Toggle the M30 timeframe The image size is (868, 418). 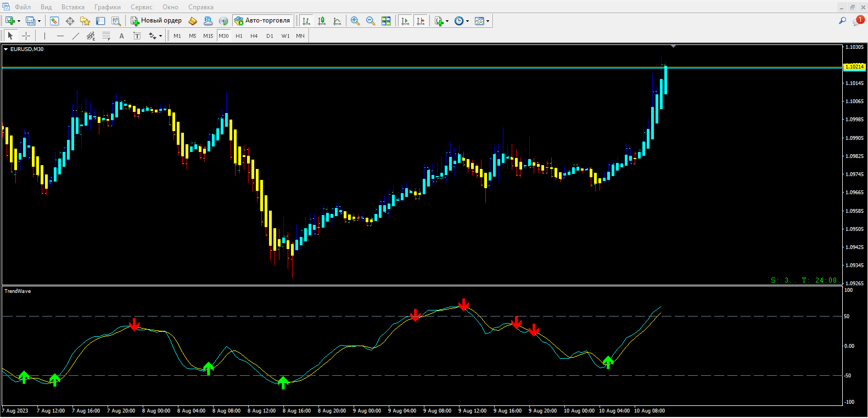pos(223,36)
